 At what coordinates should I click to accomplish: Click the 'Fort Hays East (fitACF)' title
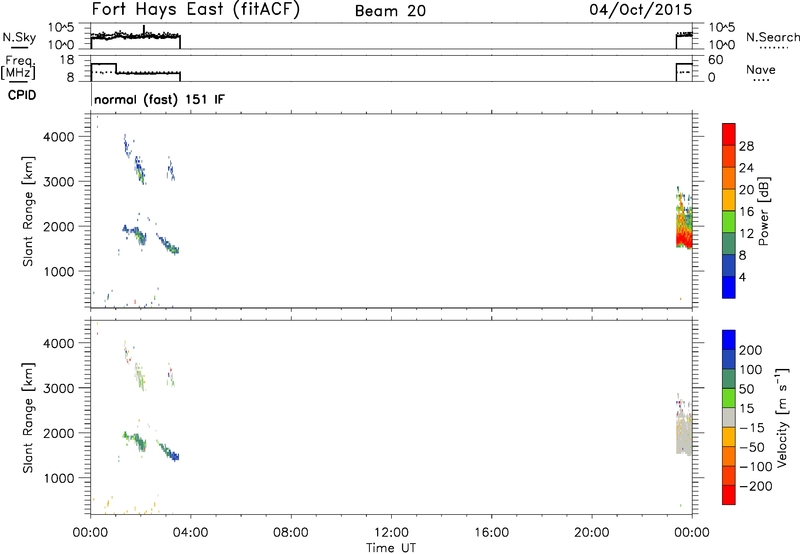[195, 9]
